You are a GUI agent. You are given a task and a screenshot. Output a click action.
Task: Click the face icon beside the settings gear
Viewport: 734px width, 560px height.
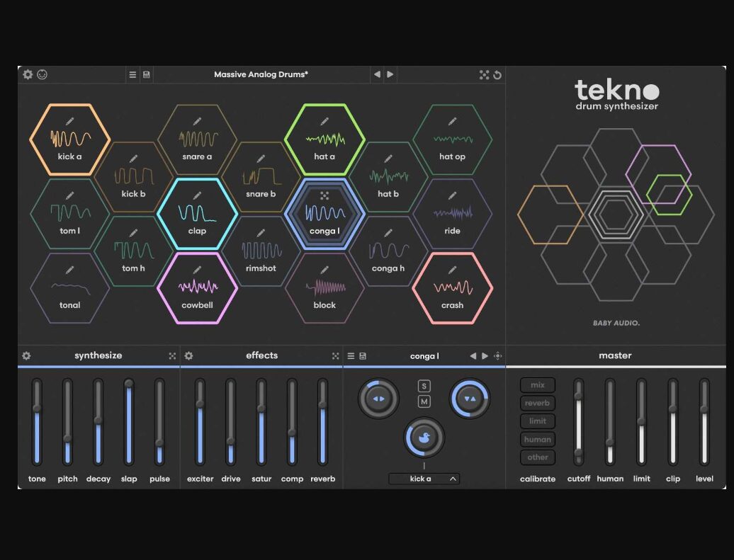pyautogui.click(x=43, y=74)
